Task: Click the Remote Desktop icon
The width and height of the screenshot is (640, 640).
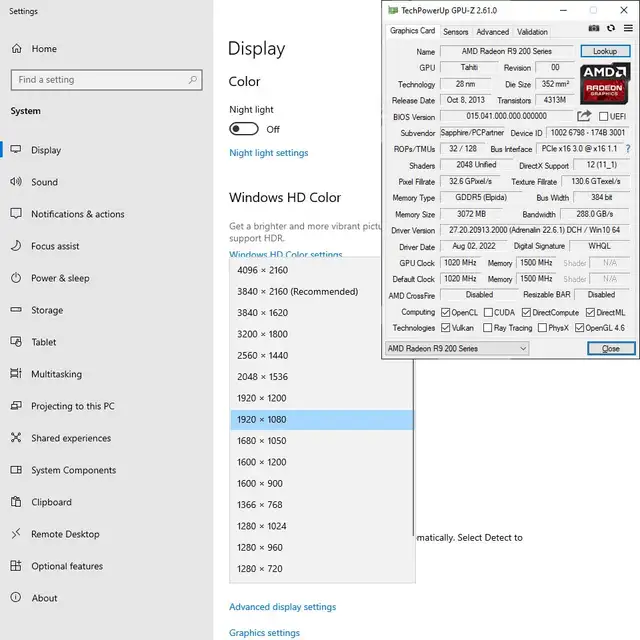Action: (x=16, y=533)
